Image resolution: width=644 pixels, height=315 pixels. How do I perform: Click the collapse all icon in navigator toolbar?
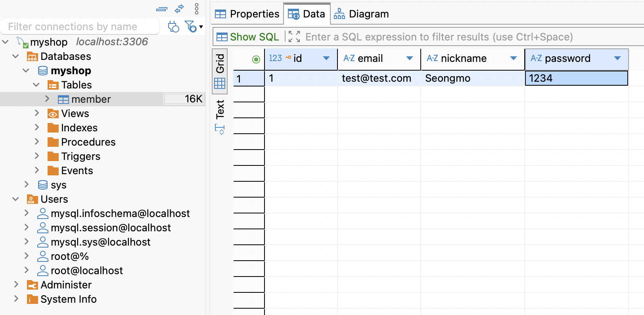click(x=162, y=9)
